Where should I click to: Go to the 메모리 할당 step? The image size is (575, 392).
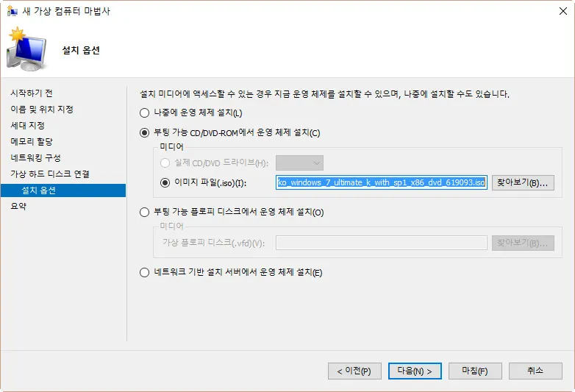(32, 141)
